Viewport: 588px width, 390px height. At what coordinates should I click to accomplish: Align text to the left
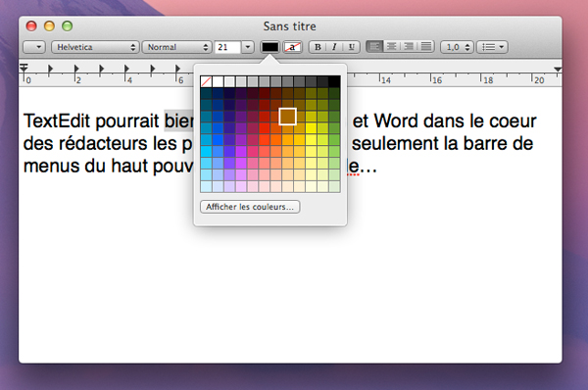click(x=374, y=46)
